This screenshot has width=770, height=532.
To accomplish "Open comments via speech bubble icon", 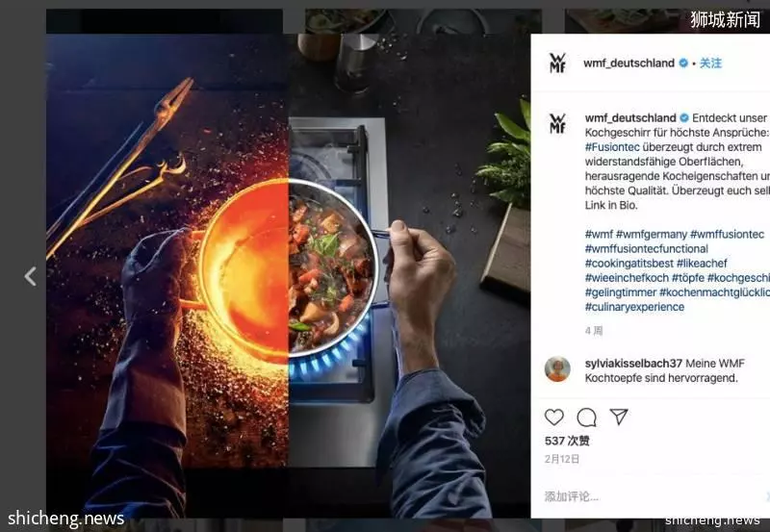I will (586, 418).
